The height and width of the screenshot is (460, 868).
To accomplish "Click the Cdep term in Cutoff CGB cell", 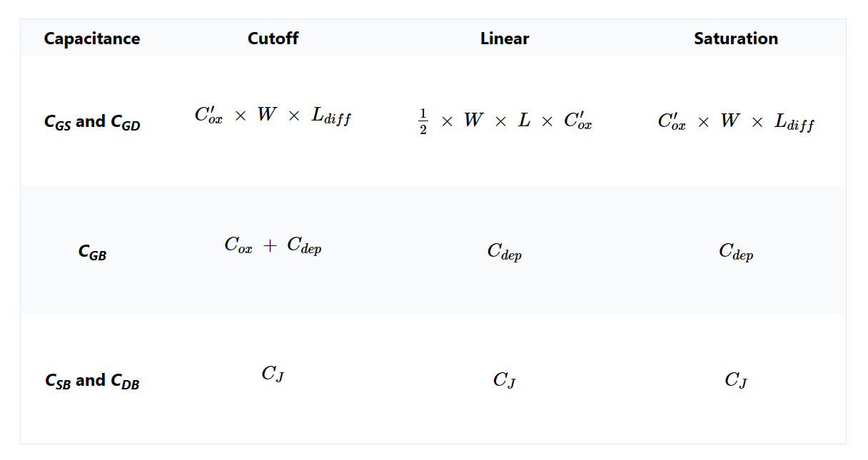I will coord(305,246).
